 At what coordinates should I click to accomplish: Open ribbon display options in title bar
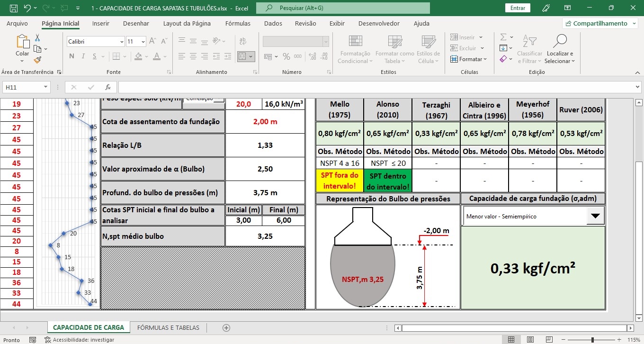[x=567, y=8]
